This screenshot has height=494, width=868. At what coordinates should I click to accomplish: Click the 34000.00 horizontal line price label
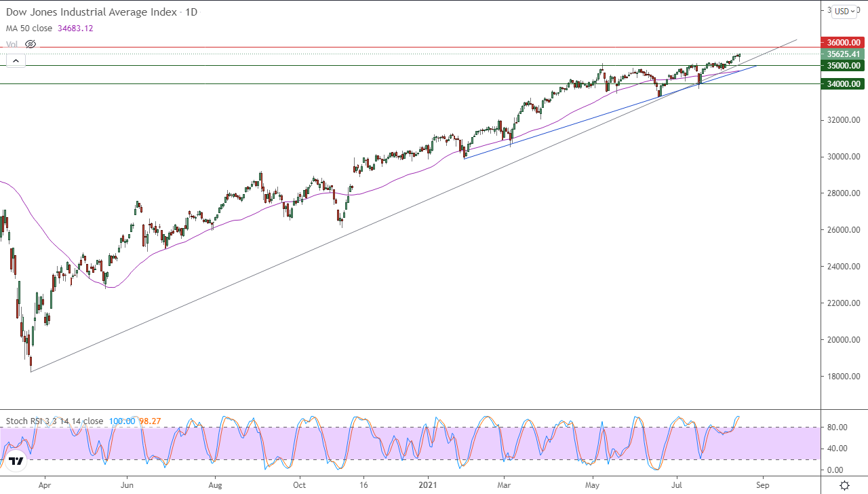coord(842,84)
